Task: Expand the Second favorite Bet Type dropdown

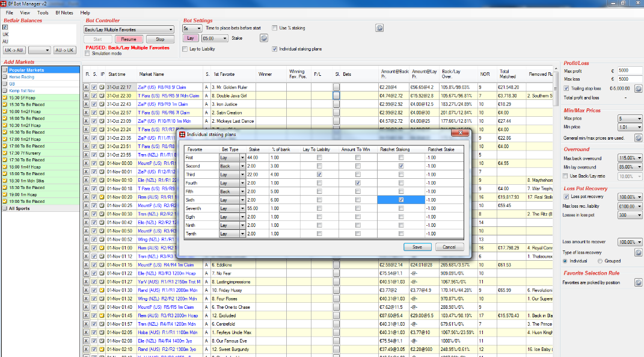Action: coord(242,166)
